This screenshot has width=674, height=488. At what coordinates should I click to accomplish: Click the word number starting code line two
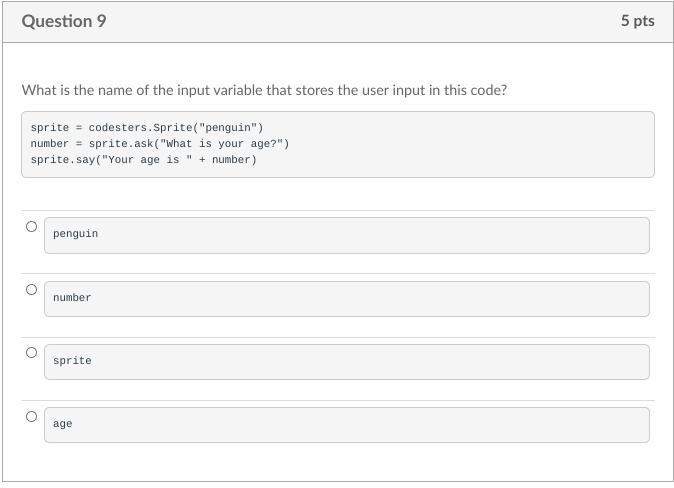(x=50, y=143)
